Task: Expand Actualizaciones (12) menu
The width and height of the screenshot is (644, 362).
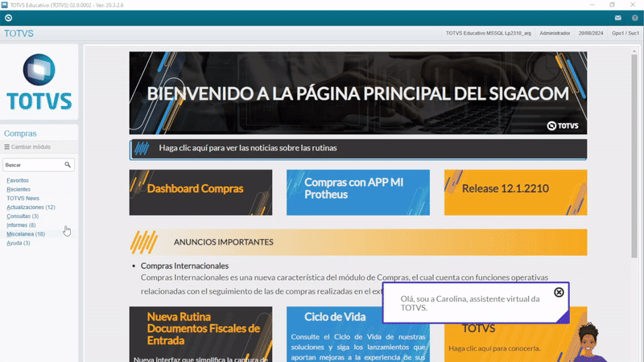Action: point(31,208)
